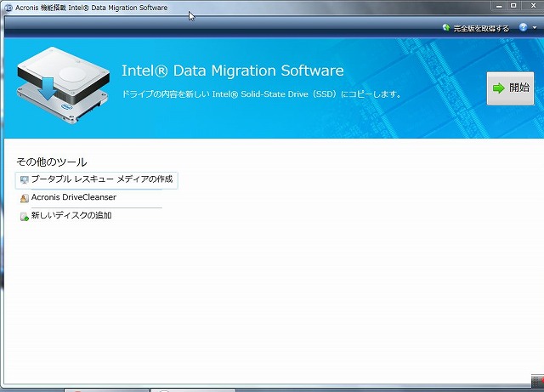Click the green arrow 開始 start button
The image size is (544, 392).
[x=510, y=88]
